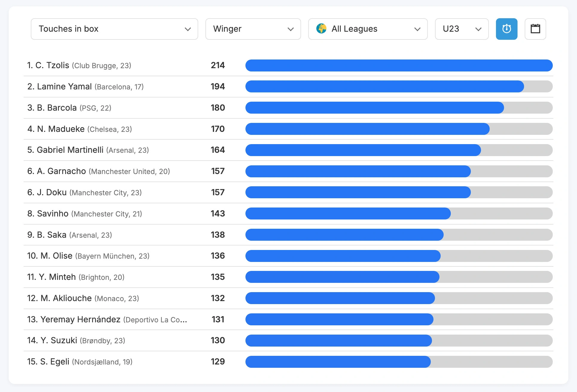Click the calendar date range icon
The image size is (577, 392).
pyautogui.click(x=535, y=29)
